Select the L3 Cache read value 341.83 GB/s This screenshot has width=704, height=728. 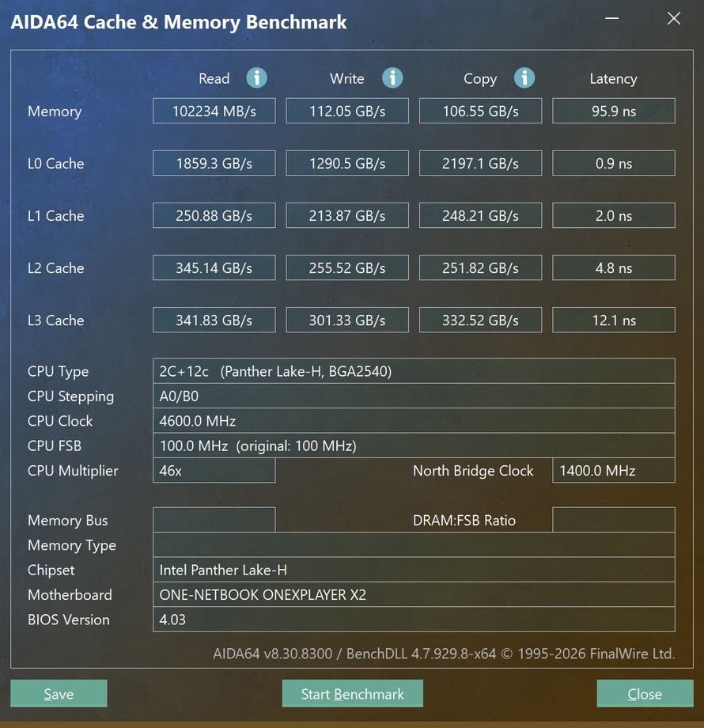(214, 320)
